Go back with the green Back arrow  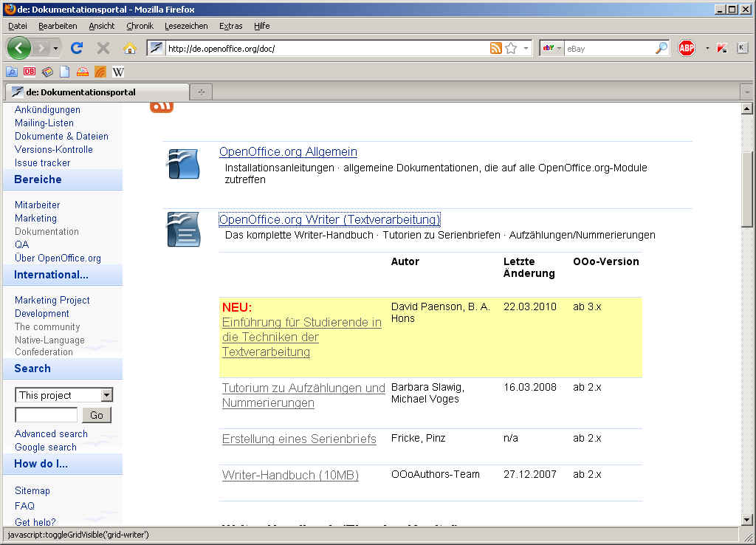point(18,48)
